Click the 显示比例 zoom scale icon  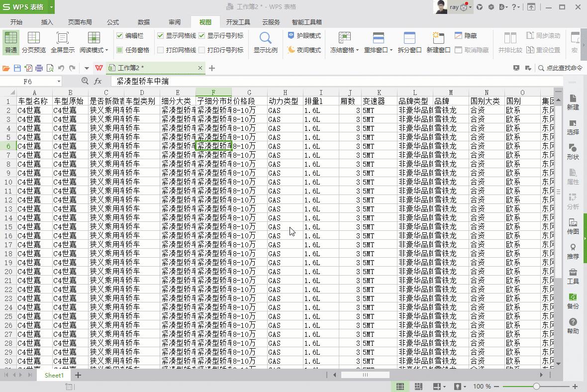click(265, 41)
